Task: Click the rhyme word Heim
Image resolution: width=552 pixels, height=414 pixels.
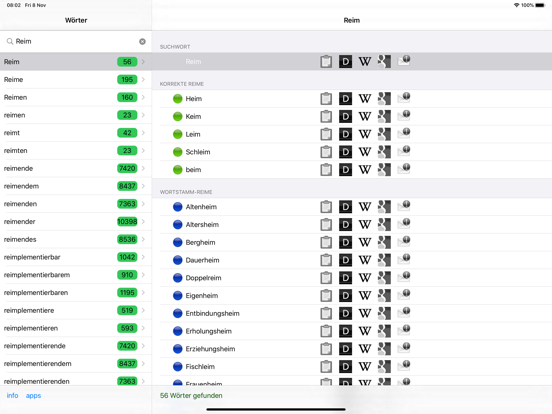Action: (194, 99)
